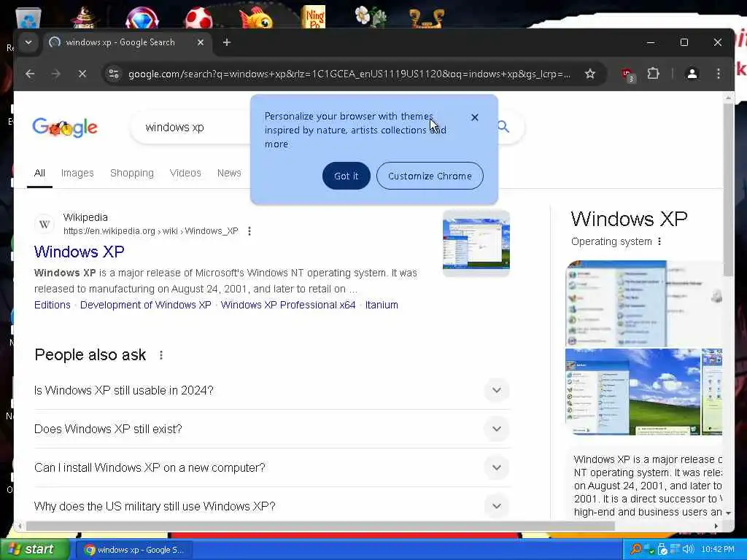Viewport: 747px width, 560px height.
Task: Click the orange magnifier tray icon
Action: pyautogui.click(x=635, y=549)
